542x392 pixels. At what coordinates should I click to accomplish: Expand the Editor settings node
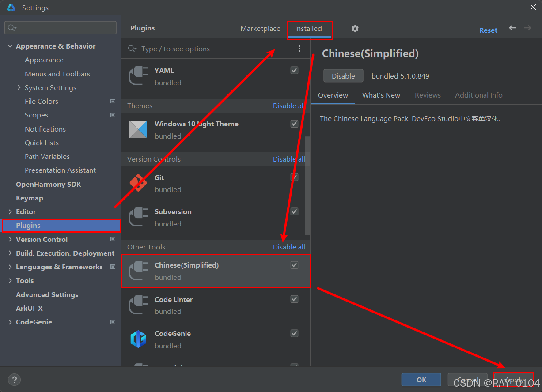click(x=10, y=211)
